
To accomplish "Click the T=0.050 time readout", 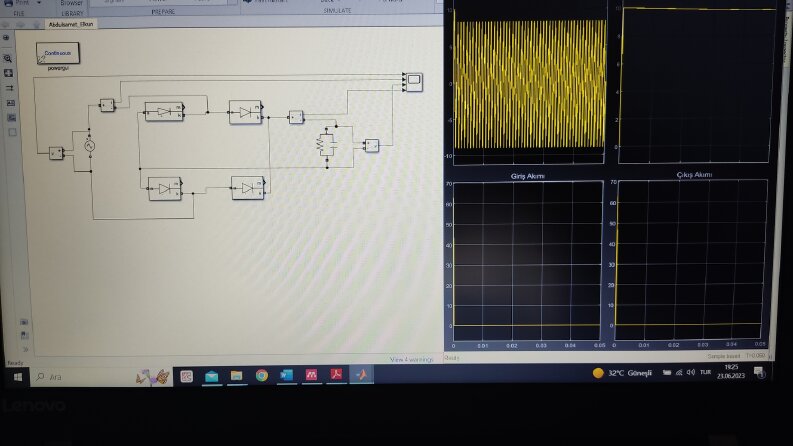I will 755,356.
